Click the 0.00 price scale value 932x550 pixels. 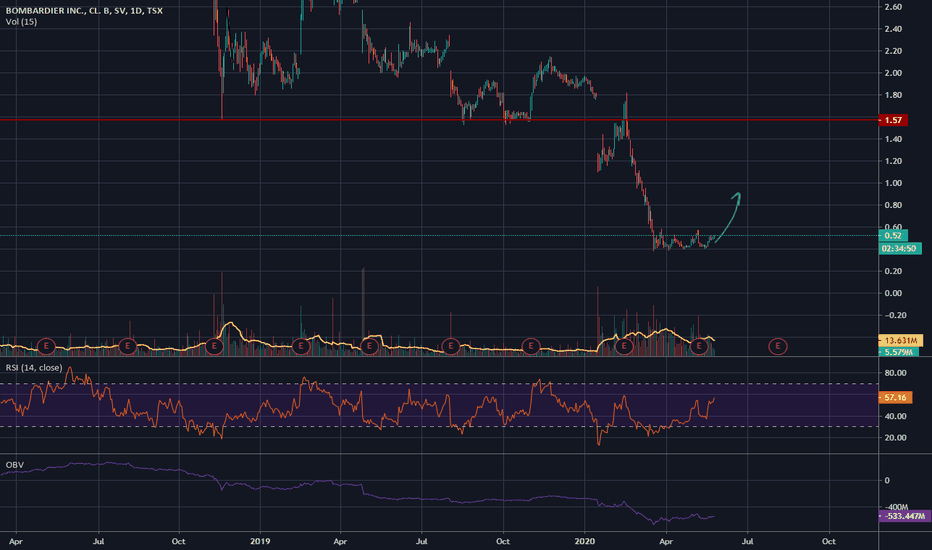click(893, 293)
